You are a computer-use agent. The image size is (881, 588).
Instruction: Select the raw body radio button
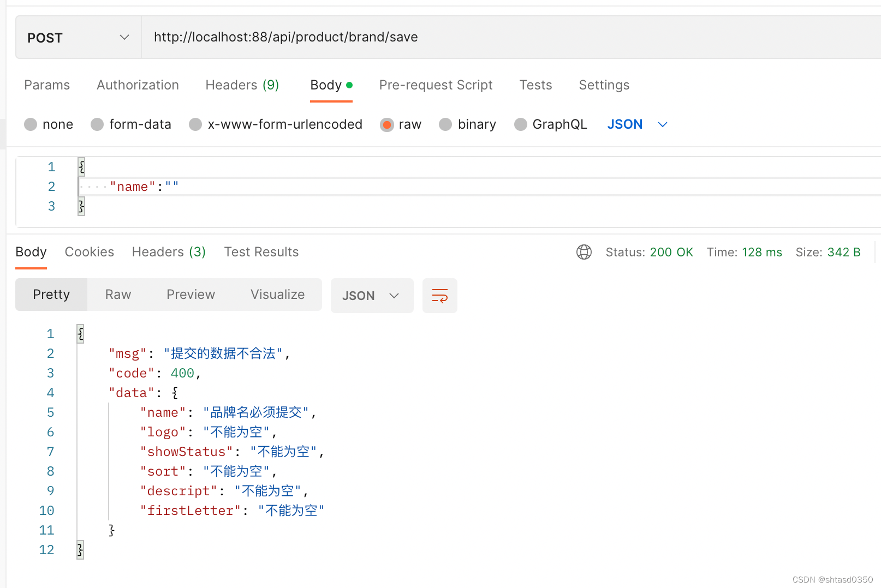coord(387,124)
